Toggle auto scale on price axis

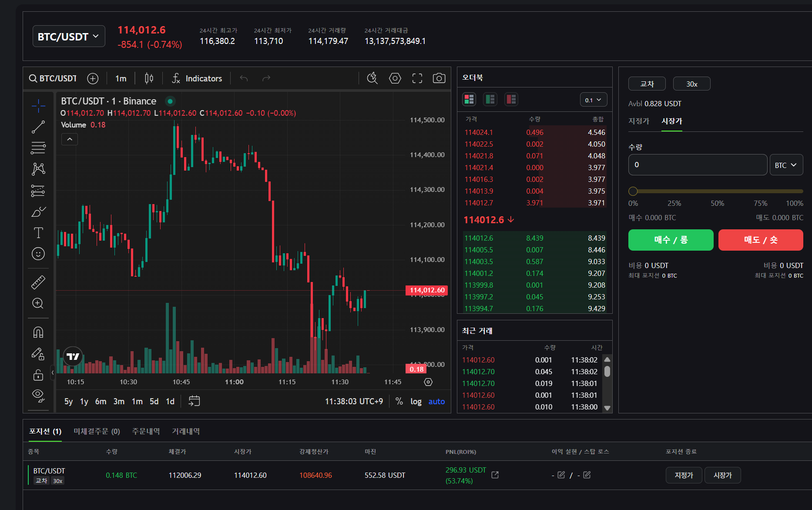click(x=436, y=402)
